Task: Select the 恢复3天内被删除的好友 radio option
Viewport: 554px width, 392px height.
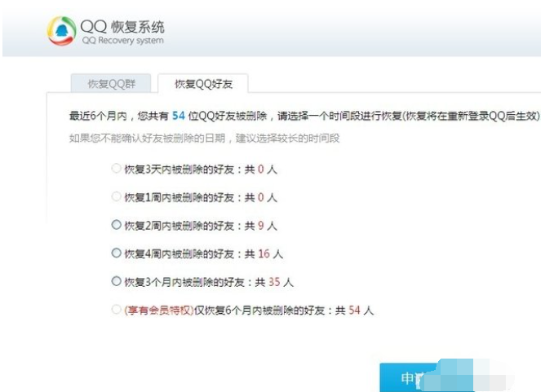Action: click(x=116, y=169)
